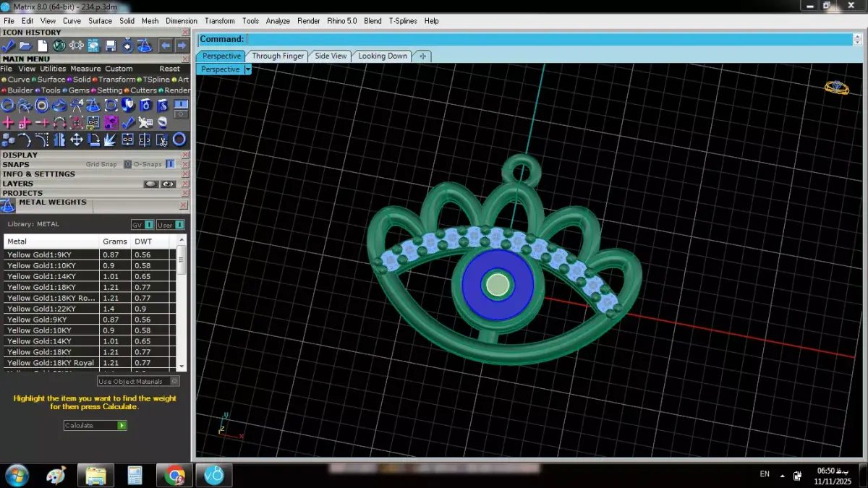Click the floppy disk save icon
Viewport: 868px width, 488px height.
tap(111, 46)
